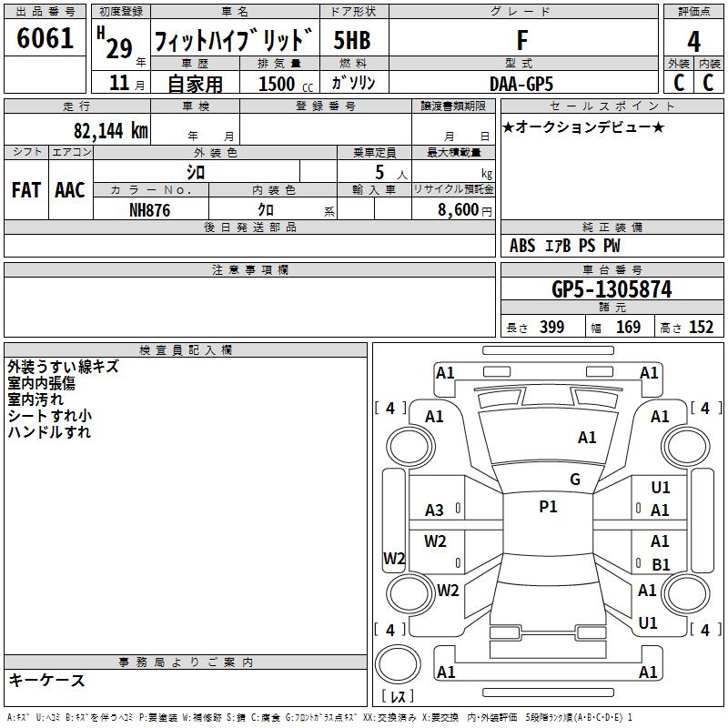
Task: Select the exterior color シロ
Action: click(196, 172)
